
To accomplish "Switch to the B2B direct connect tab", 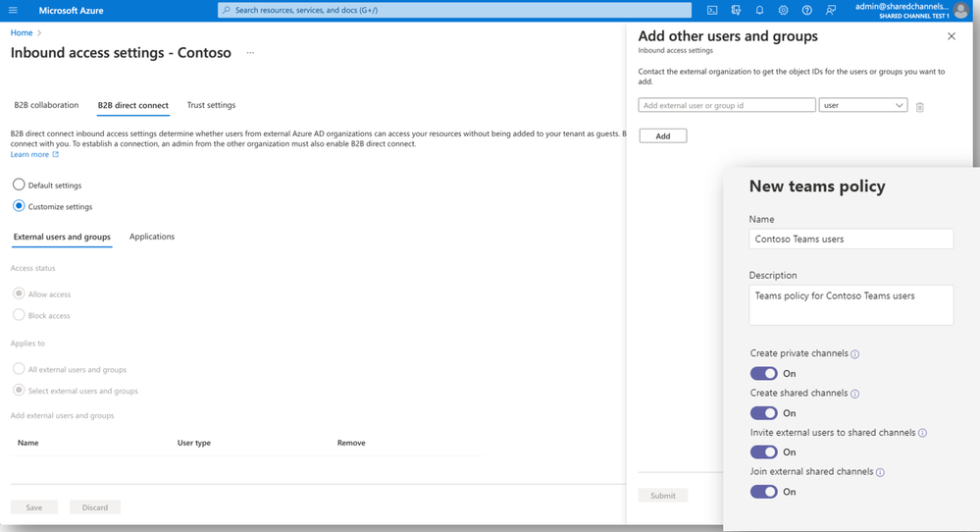I will tap(133, 105).
